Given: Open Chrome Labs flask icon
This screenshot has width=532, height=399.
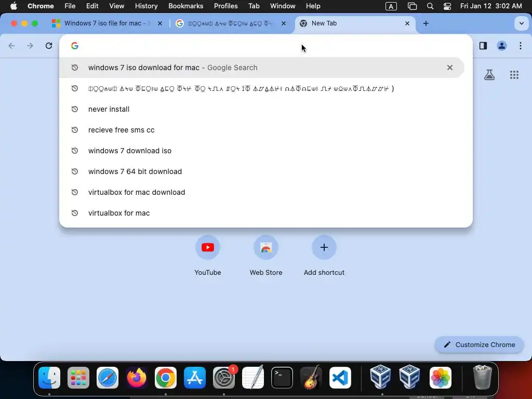Looking at the screenshot, I should (x=489, y=75).
